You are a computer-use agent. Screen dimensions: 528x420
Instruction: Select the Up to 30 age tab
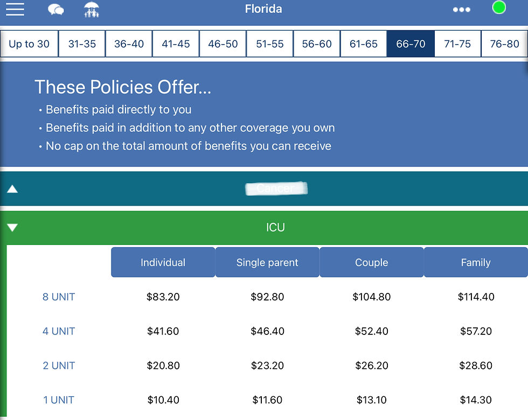click(x=29, y=44)
